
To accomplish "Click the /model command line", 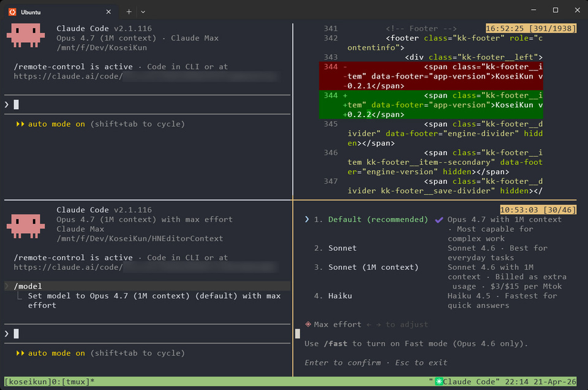I will pos(148,286).
